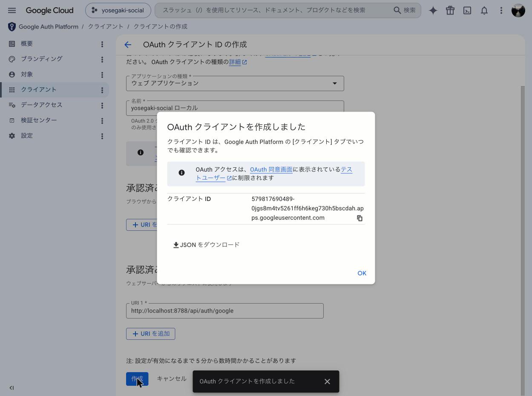
Task: Expand the アプリケーションの種類 dropdown
Action: click(235, 83)
